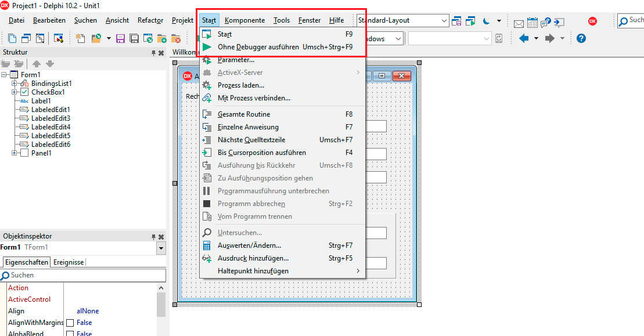Toggle dark theme with the moon icon
The height and width of the screenshot is (336, 644).
486,21
